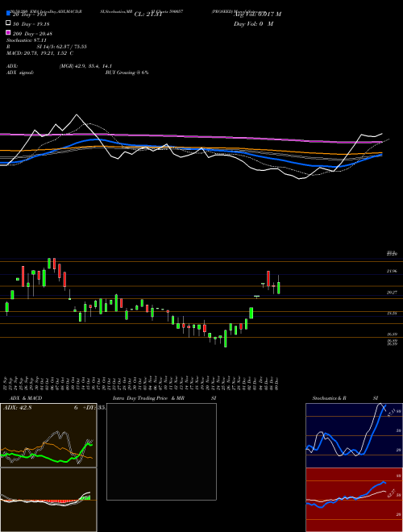Open the red RSI chart panel
The height and width of the screenshot is (532, 403).
[354, 500]
